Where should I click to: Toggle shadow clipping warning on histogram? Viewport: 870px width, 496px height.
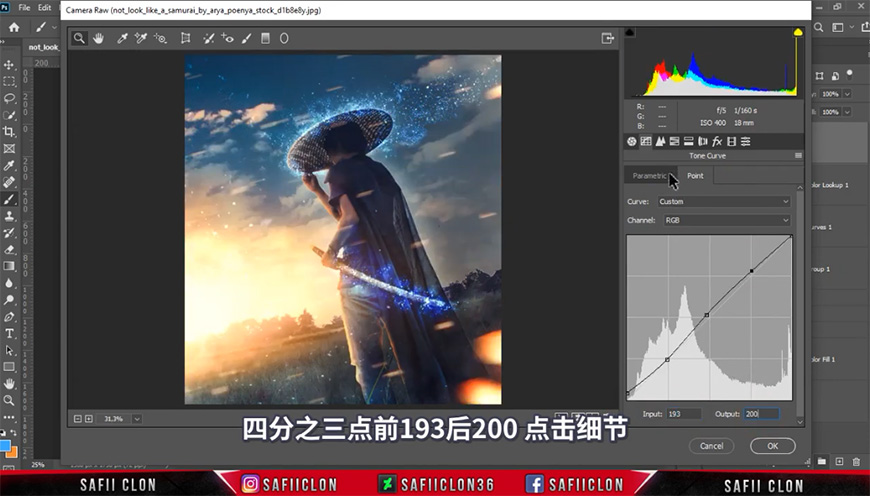coord(630,32)
